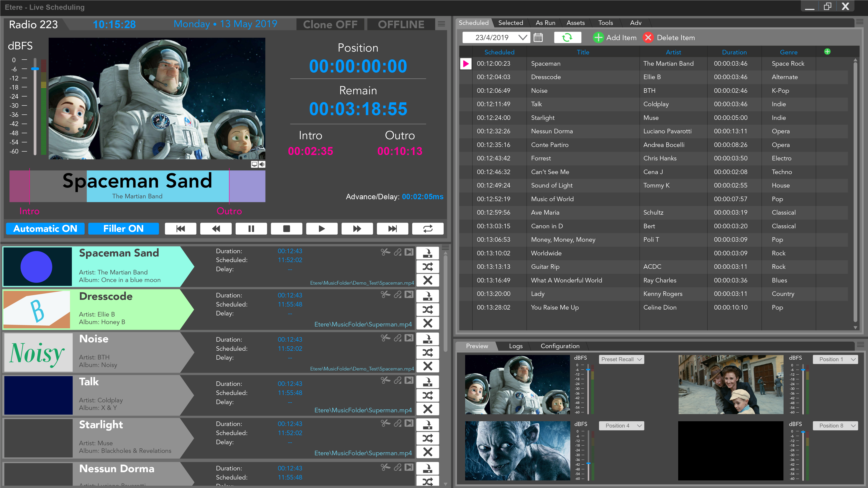Toggle the Clone OFF switch
The width and height of the screenshot is (868, 488).
pyautogui.click(x=330, y=24)
